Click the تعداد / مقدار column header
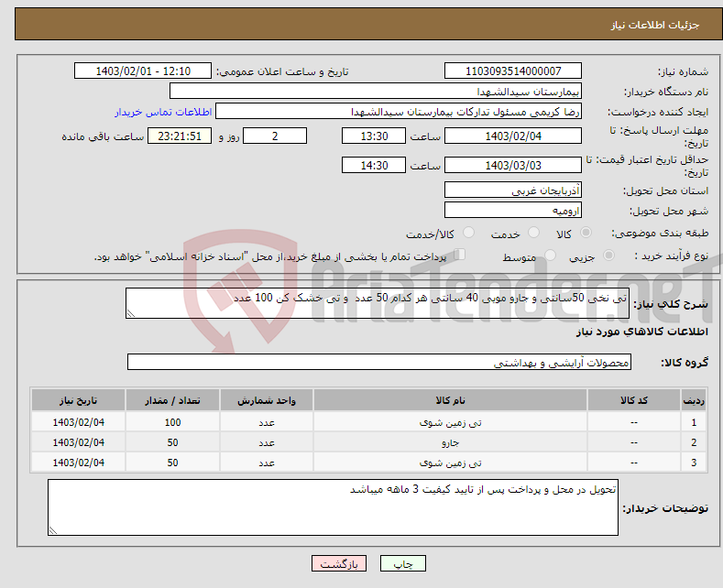The width and height of the screenshot is (723, 588). tap(172, 400)
